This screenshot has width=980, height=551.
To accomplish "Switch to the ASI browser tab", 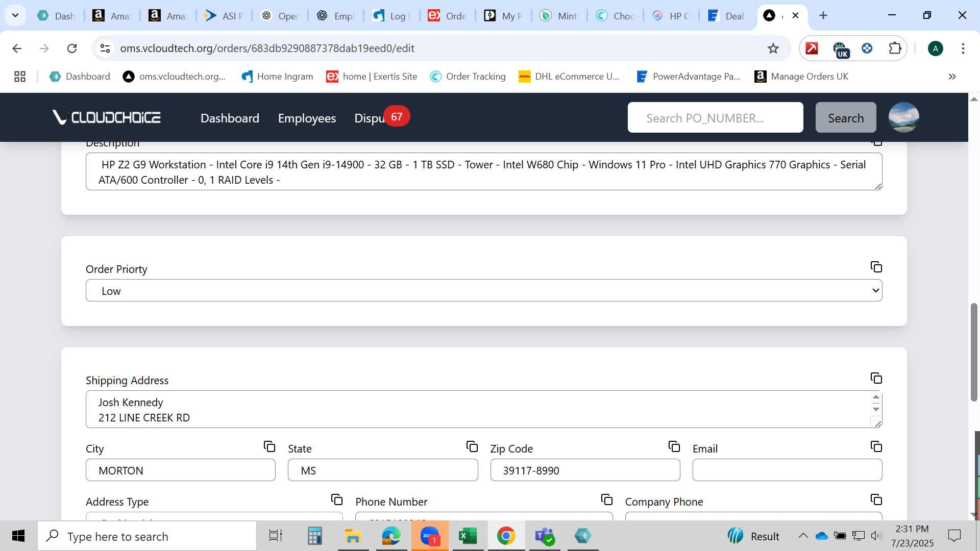I will 224,16.
